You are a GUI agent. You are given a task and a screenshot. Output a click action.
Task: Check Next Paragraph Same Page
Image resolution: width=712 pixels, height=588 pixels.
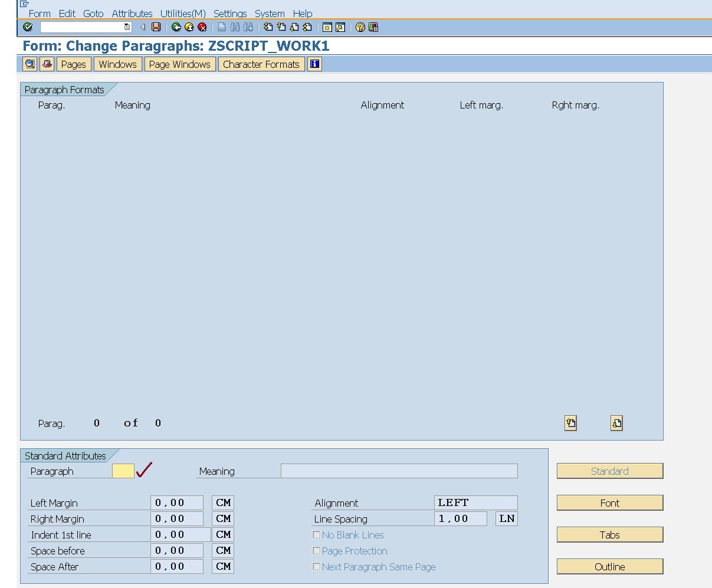[317, 567]
